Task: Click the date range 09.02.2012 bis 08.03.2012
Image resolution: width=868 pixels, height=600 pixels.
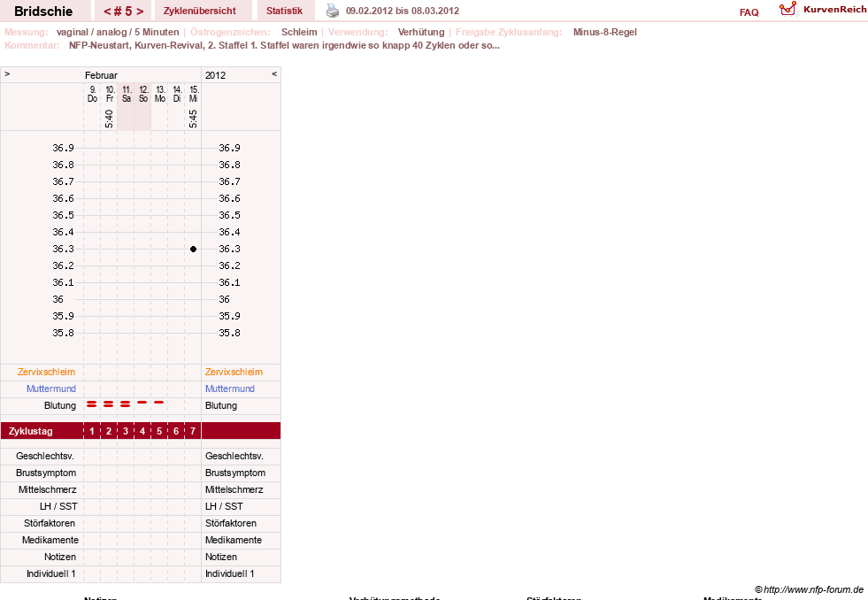Action: (x=403, y=11)
